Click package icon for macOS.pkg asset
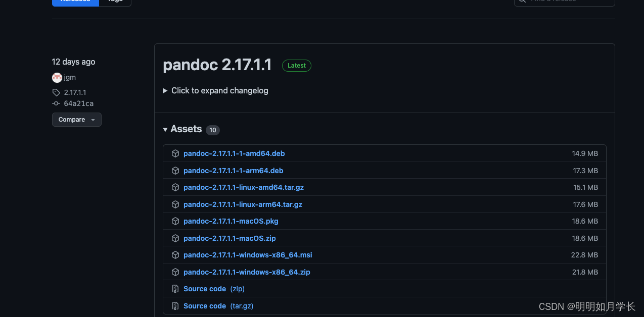This screenshot has height=317, width=644. [175, 221]
